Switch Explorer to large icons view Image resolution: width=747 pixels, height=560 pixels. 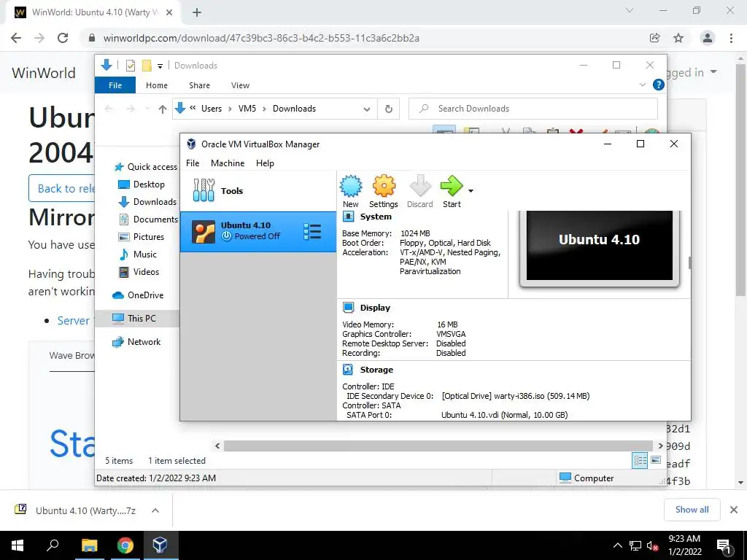656,460
